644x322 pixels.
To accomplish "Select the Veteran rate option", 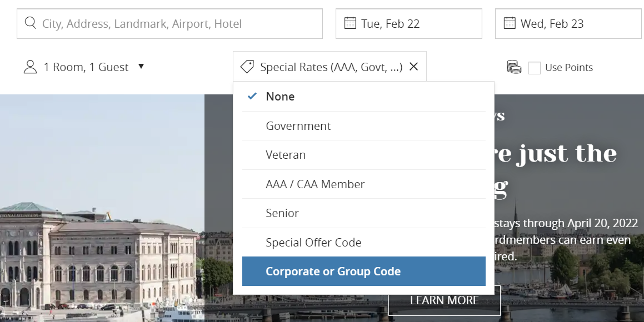I will [x=286, y=155].
